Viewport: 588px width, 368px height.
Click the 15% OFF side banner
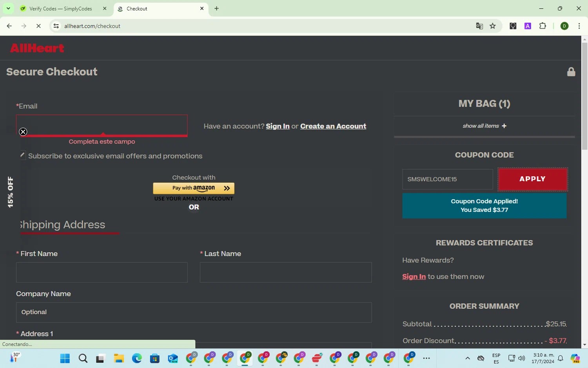pyautogui.click(x=10, y=192)
